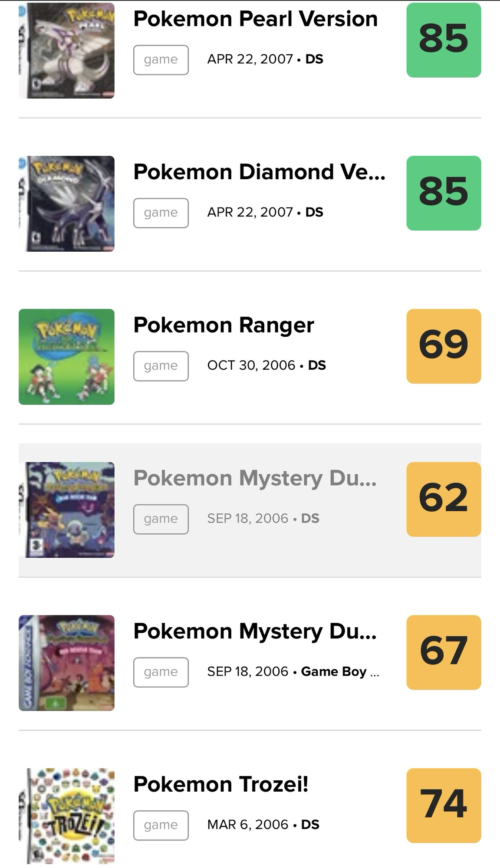Click the game tag under Pokemon Ranger
Viewport: 500px width, 868px height.
click(x=161, y=366)
